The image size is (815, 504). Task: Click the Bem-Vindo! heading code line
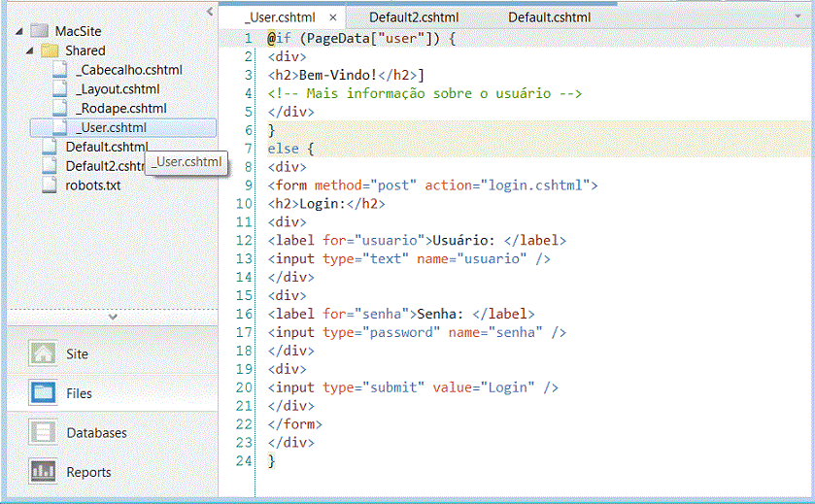pos(346,75)
